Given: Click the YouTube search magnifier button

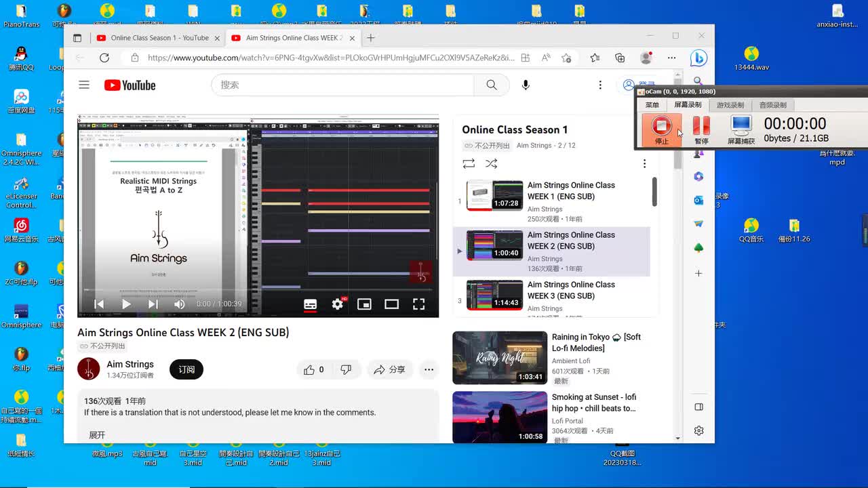Looking at the screenshot, I should pyautogui.click(x=492, y=85).
